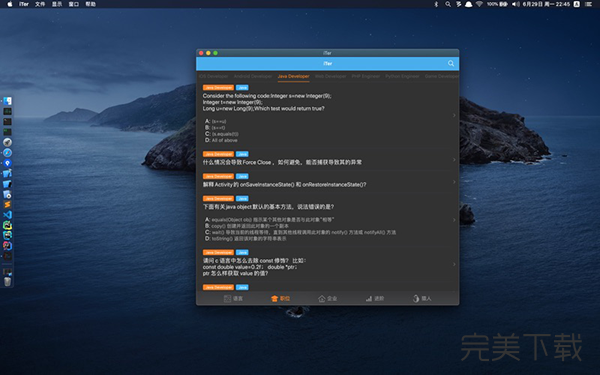The image size is (600, 375).
Task: Switch to the 语言 bottom tab icon
Action: coord(227,298)
